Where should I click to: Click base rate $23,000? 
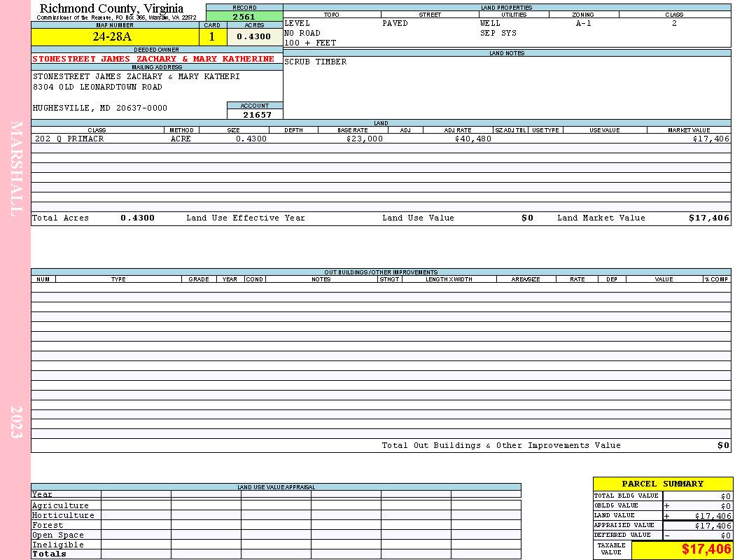click(x=365, y=139)
